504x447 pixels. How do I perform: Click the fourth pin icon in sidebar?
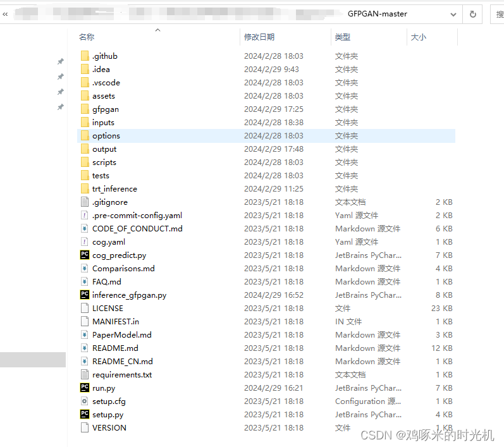click(61, 107)
